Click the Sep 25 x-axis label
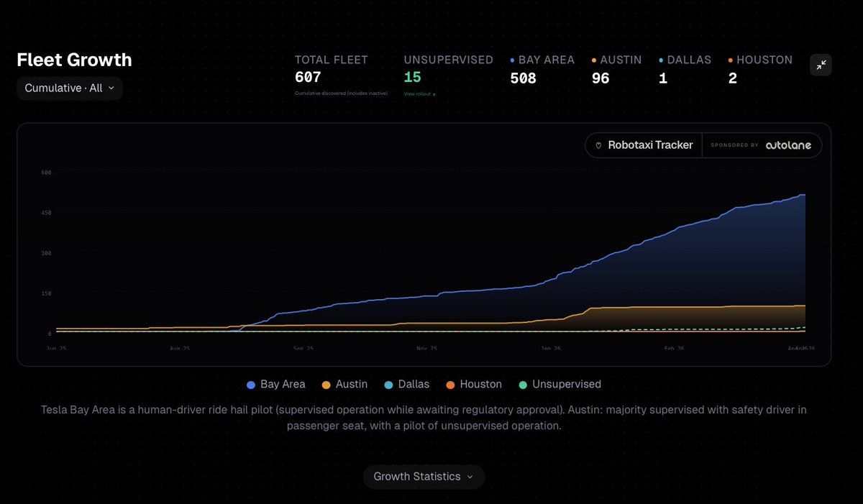The image size is (863, 504). click(x=303, y=349)
